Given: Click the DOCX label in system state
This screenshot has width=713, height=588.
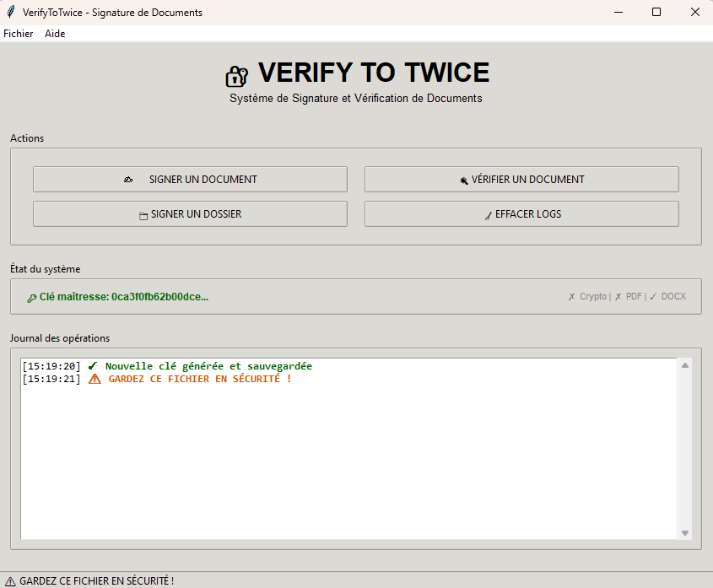Looking at the screenshot, I should point(673,296).
